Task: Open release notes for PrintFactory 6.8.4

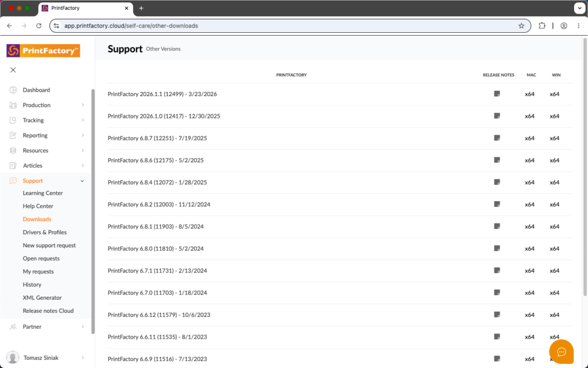Action: pos(497,182)
